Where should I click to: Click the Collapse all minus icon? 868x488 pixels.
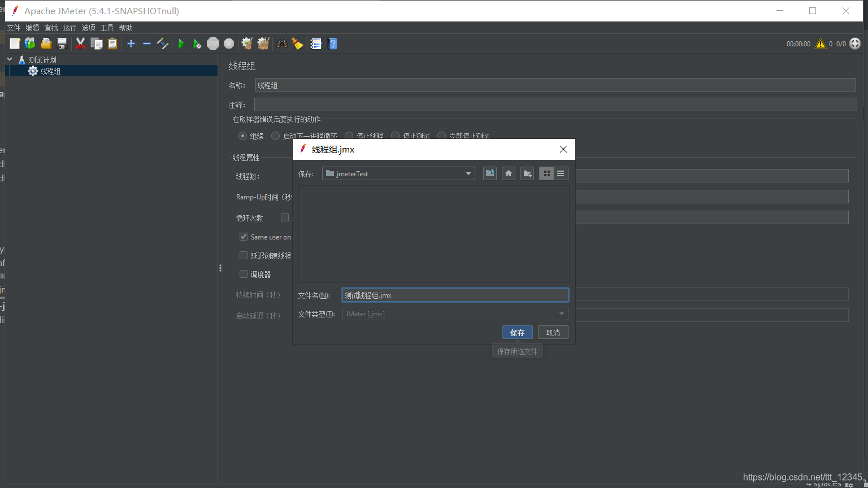[x=147, y=43]
